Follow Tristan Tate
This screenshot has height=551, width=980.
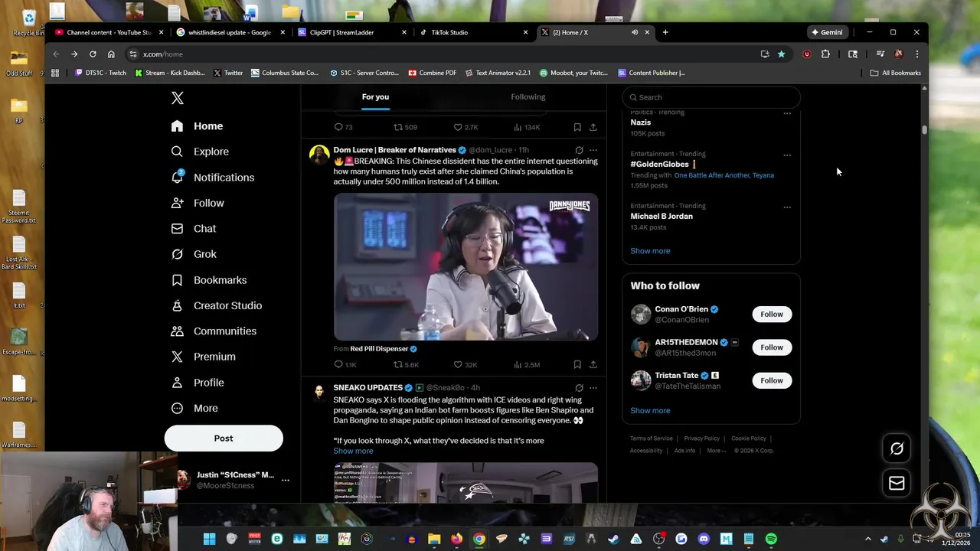pos(772,380)
